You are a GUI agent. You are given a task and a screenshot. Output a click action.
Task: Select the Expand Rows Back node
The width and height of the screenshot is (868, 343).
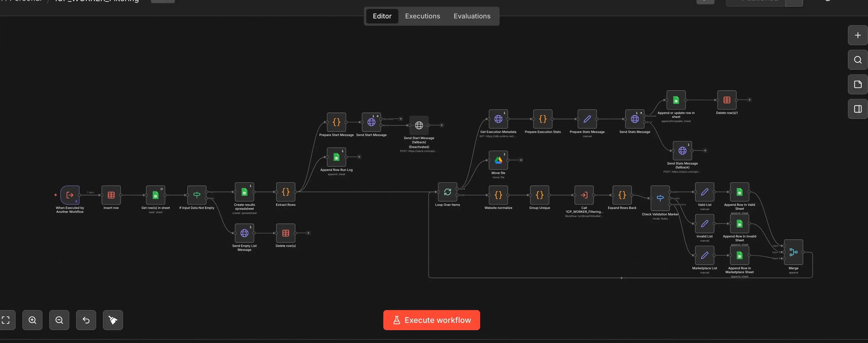point(622,195)
